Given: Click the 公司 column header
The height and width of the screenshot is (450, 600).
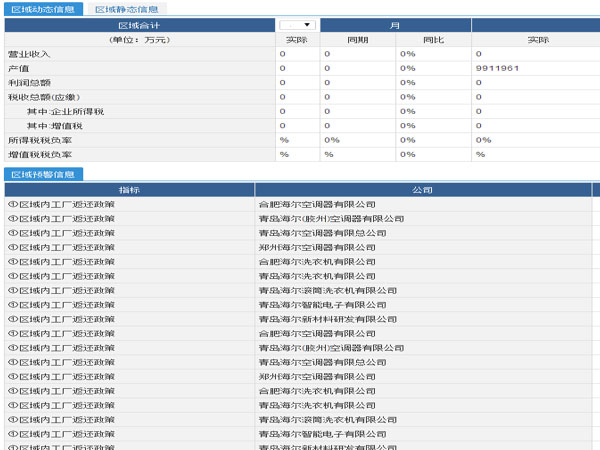Looking at the screenshot, I should pyautogui.click(x=423, y=190).
